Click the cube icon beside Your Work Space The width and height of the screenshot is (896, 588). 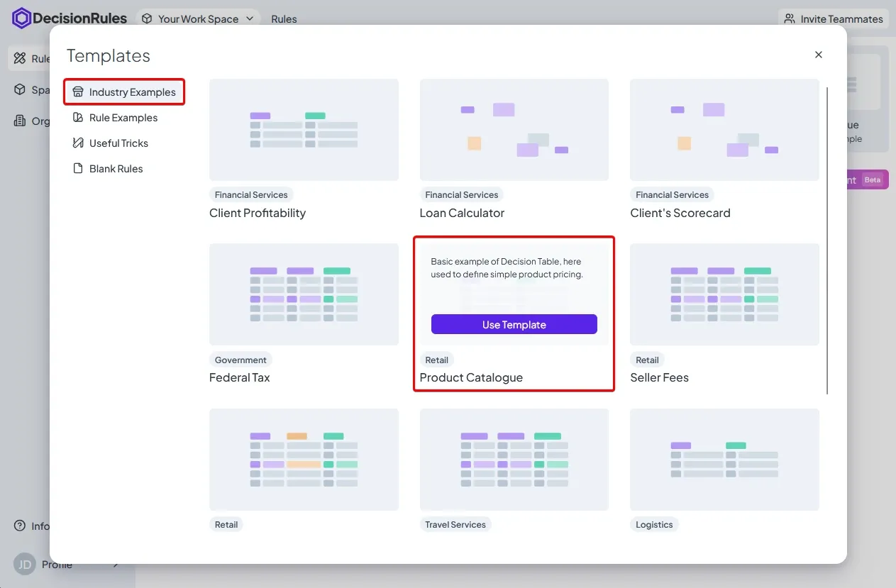147,18
